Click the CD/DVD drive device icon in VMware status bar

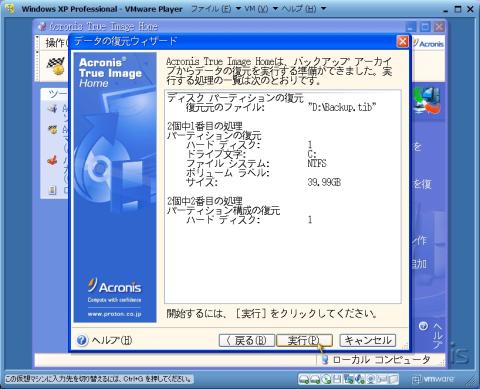326,379
